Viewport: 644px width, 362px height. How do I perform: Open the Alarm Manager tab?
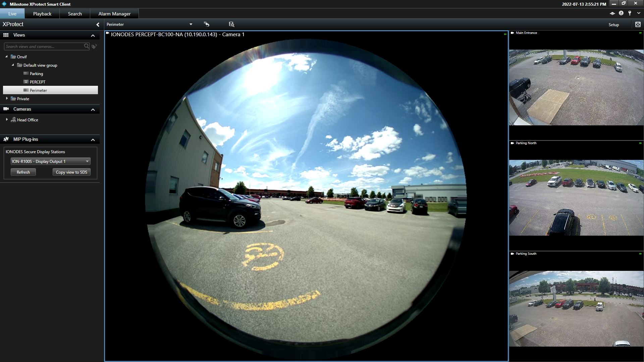tap(114, 14)
